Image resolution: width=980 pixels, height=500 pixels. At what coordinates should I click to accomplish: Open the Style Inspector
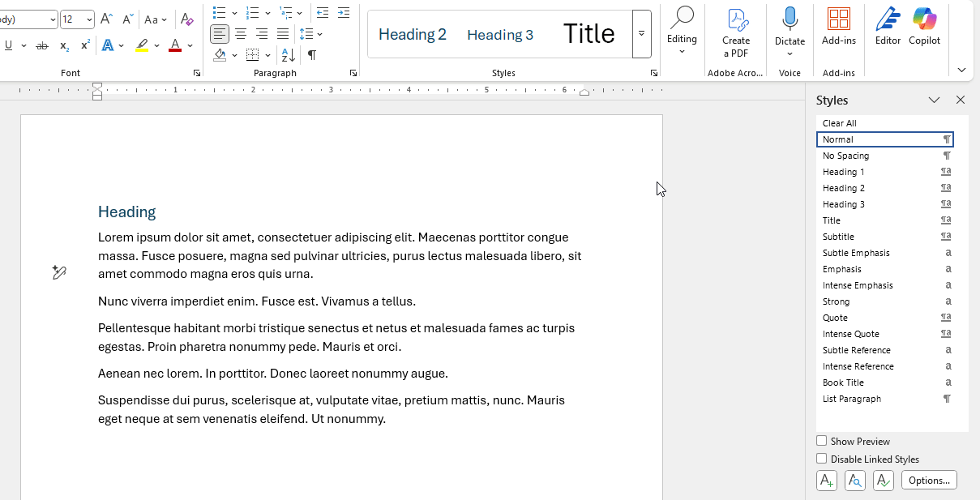pos(854,481)
